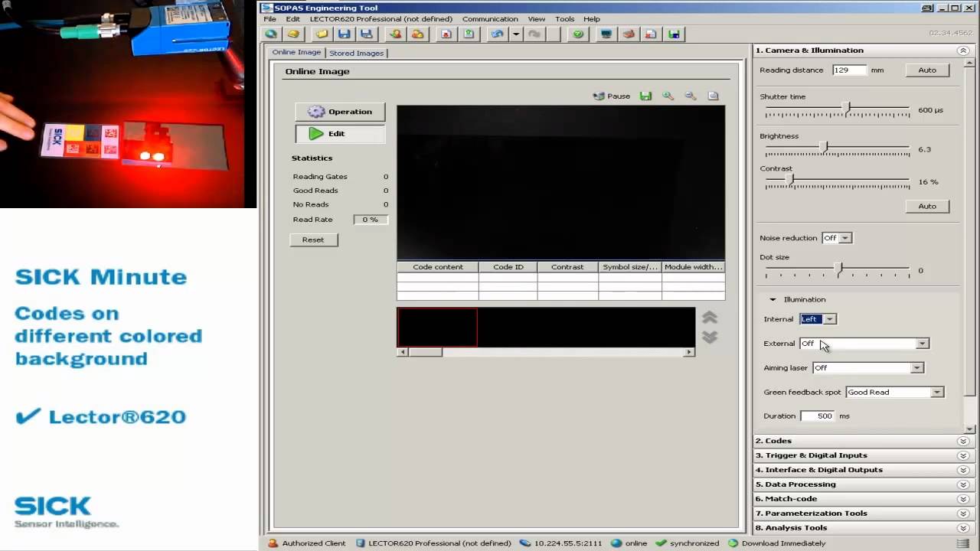Open the File menu

(269, 19)
